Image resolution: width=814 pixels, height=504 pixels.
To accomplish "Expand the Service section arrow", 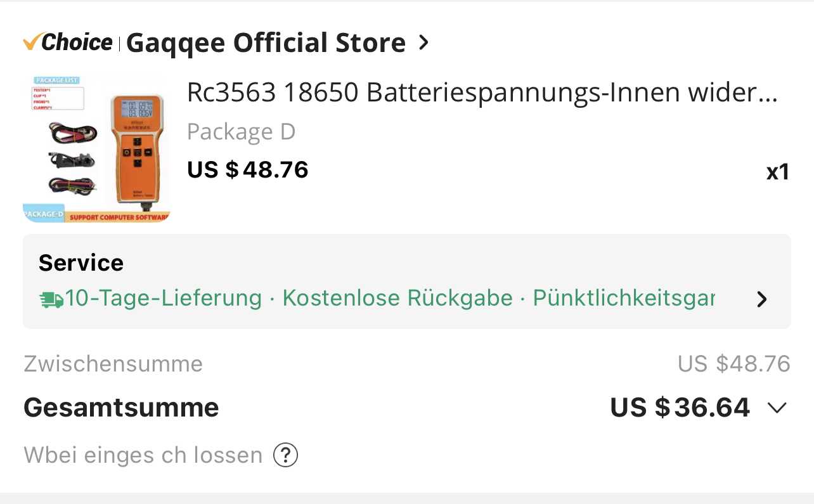I will [762, 299].
